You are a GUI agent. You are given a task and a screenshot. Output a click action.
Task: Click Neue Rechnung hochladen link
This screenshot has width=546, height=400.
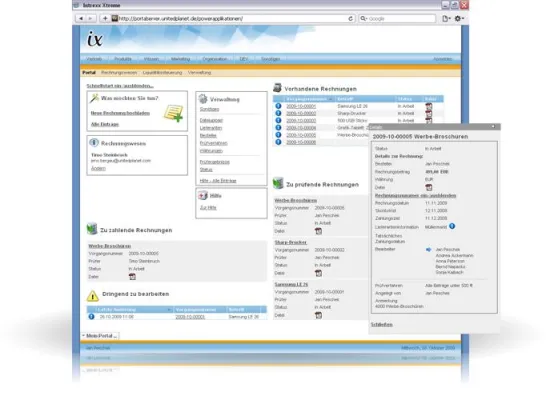point(120,113)
